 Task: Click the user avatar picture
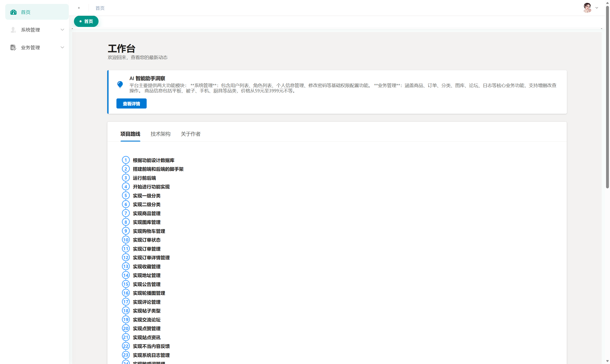point(587,8)
